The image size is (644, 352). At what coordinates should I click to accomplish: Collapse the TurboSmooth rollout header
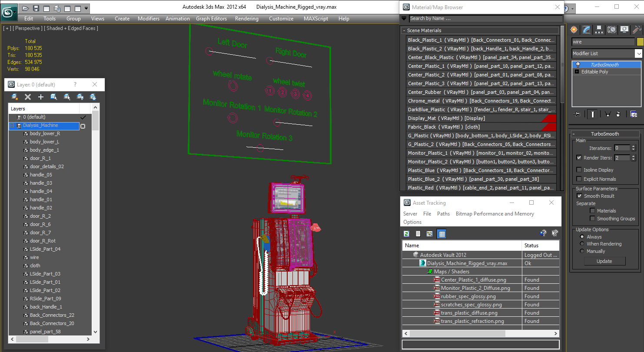click(x=604, y=134)
